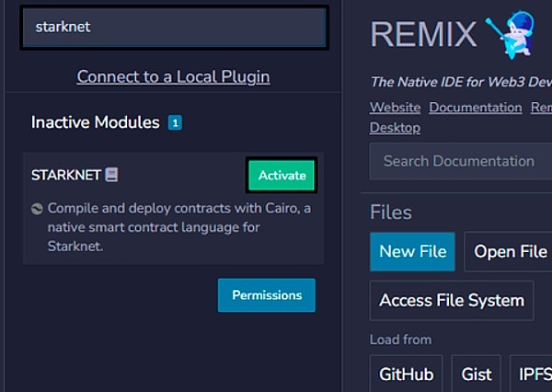Focus the plugin search field containing starknet
Viewport: 552px width, 392px height.
coord(174,28)
